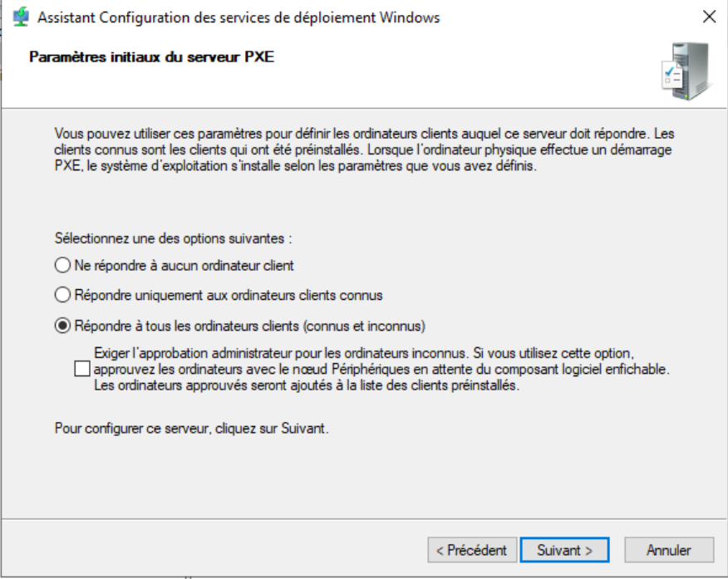
Task: Select 'Répondre à tous les ordinateurs clients' option
Action: pyautogui.click(x=62, y=325)
